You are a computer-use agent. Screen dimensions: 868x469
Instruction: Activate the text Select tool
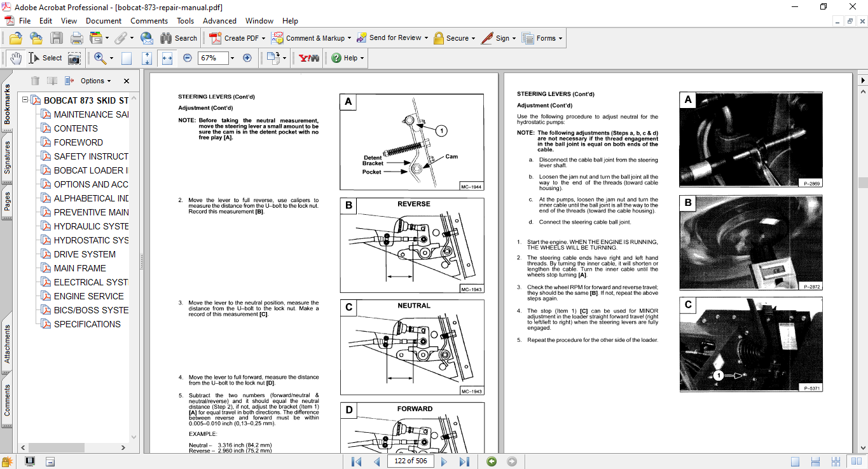click(45, 58)
